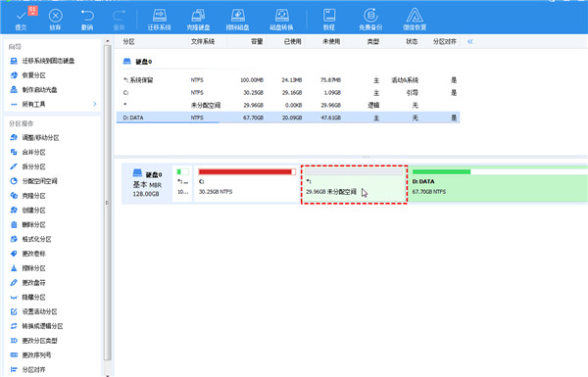
Task: Open 磁盘转换 (Disk Convert) tool
Action: click(281, 20)
